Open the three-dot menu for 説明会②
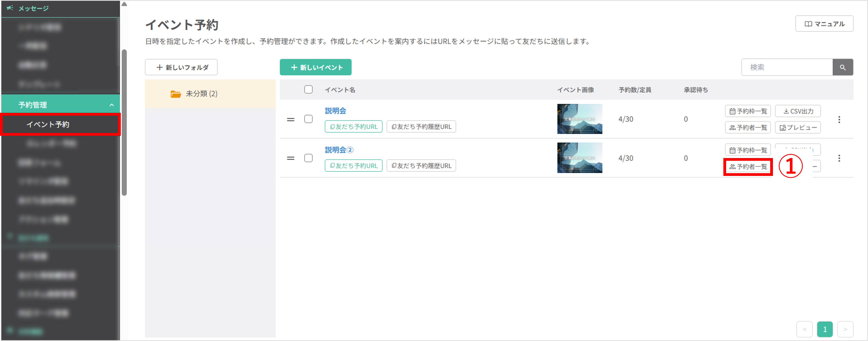Viewport: 868px width, 341px height. [839, 158]
